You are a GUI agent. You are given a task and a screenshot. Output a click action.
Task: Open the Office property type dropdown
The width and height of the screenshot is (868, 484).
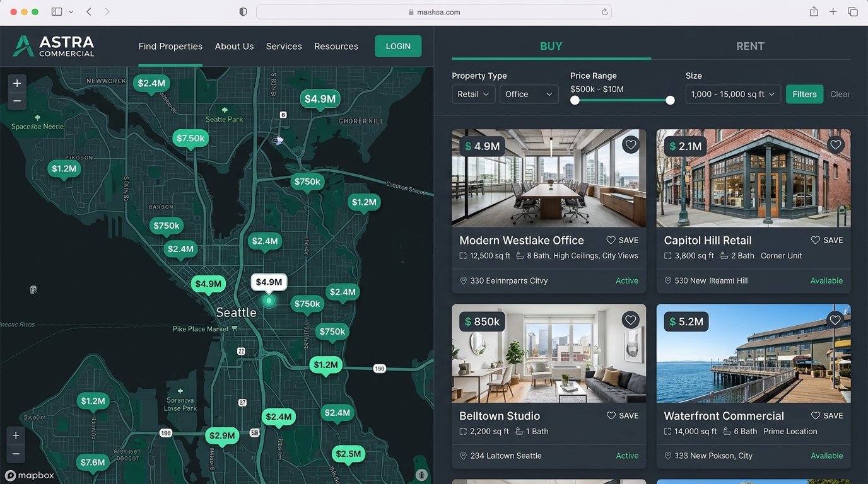(529, 94)
